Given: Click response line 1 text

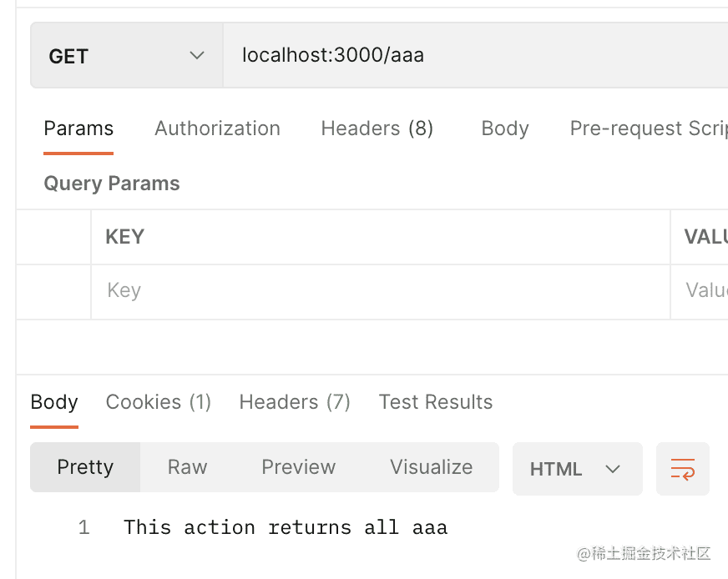Looking at the screenshot, I should 286,527.
